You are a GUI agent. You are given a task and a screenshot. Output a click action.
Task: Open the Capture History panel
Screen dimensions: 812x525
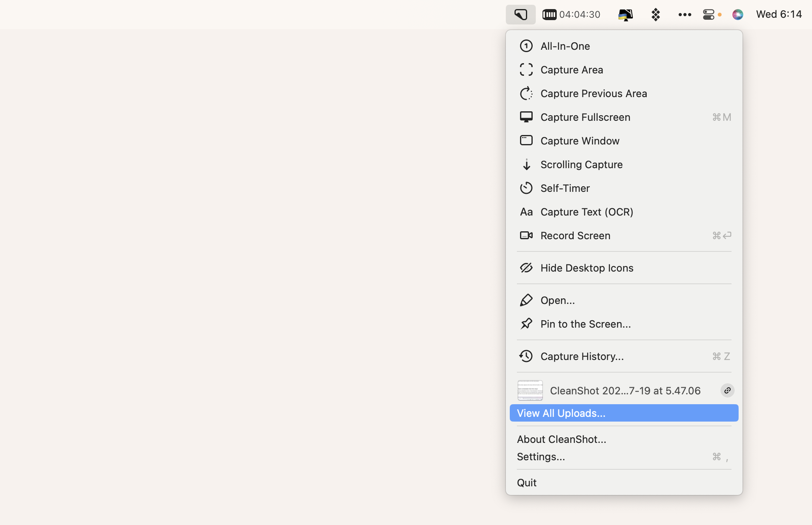[x=582, y=356]
